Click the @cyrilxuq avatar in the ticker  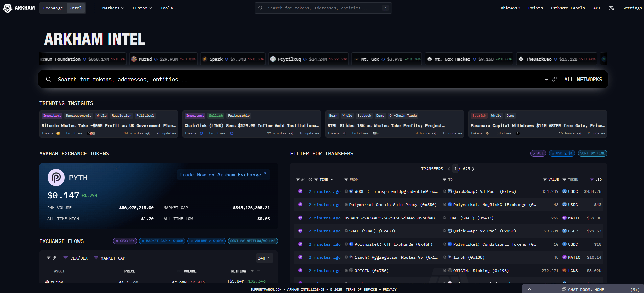273,59
